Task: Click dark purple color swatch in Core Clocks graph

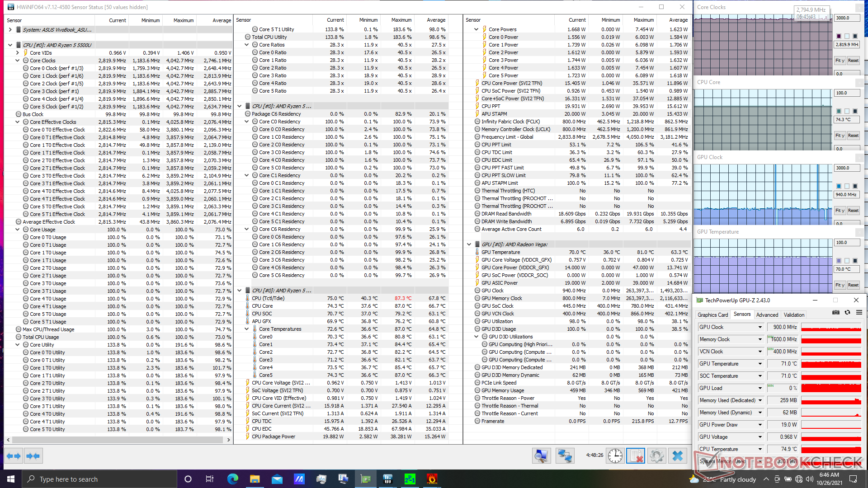Action: 839,36
